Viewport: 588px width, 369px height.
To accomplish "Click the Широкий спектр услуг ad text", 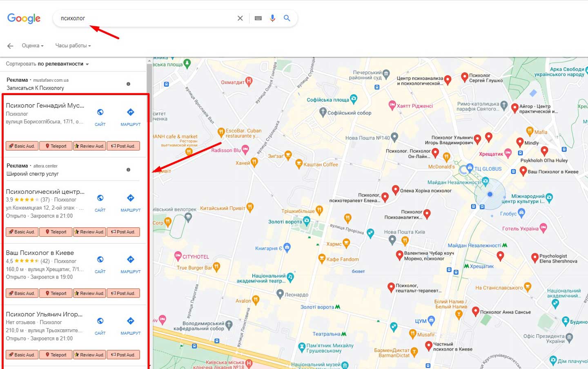I will coord(33,174).
